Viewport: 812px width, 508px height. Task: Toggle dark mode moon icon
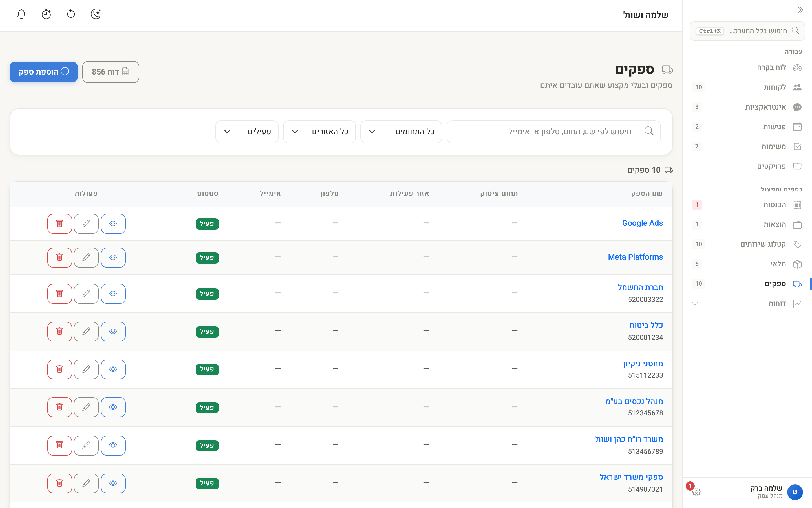tap(96, 14)
